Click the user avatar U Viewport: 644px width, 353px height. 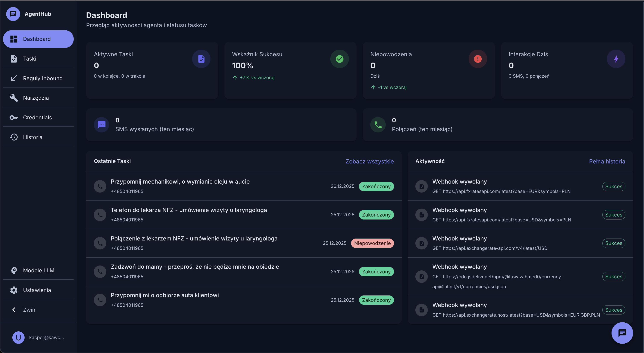tap(18, 337)
